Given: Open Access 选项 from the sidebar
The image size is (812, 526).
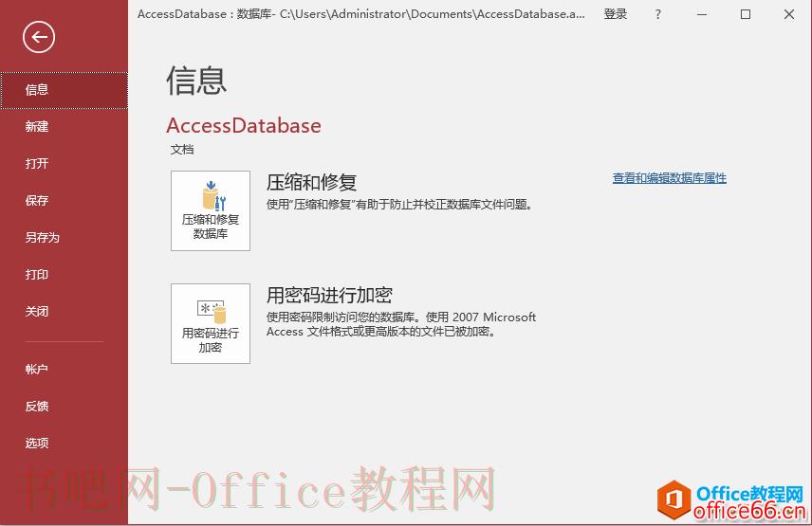Looking at the screenshot, I should [x=64, y=444].
